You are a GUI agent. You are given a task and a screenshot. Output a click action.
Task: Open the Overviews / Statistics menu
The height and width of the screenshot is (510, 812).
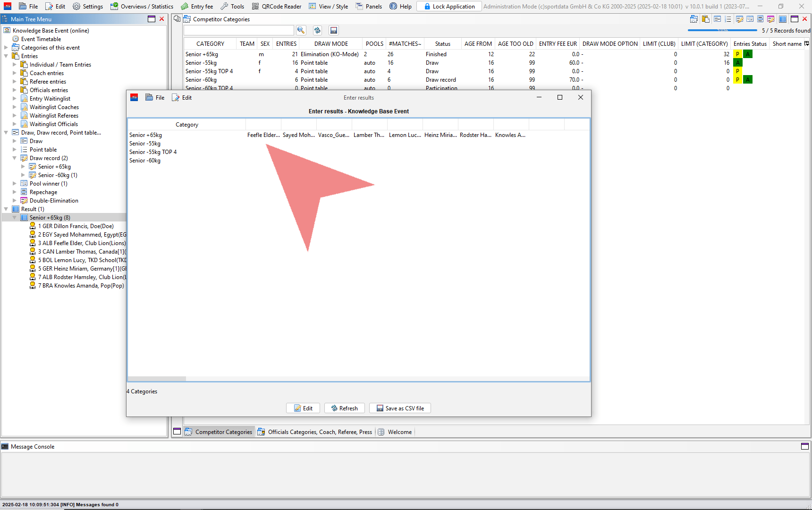(142, 7)
